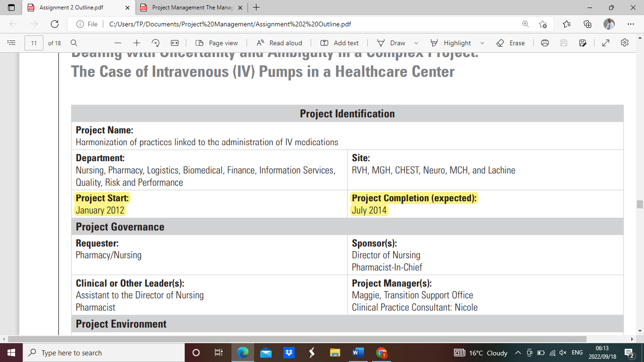Select the Add text annotation tool
Image resolution: width=644 pixels, height=362 pixels.
click(x=341, y=43)
